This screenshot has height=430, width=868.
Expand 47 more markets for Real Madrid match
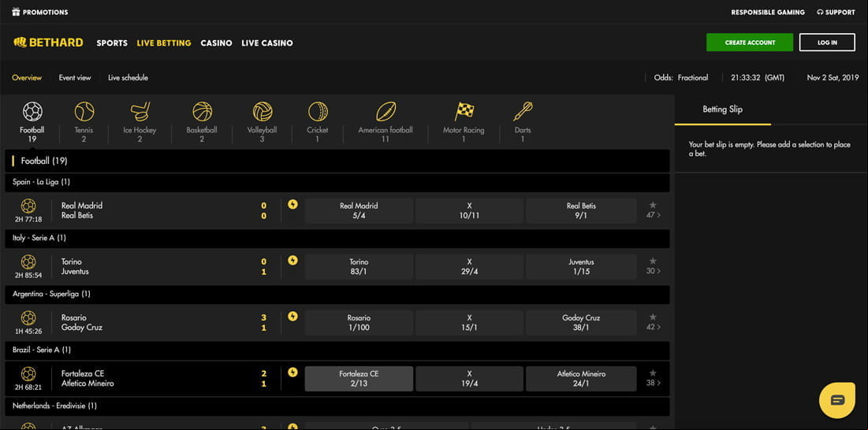coord(654,215)
